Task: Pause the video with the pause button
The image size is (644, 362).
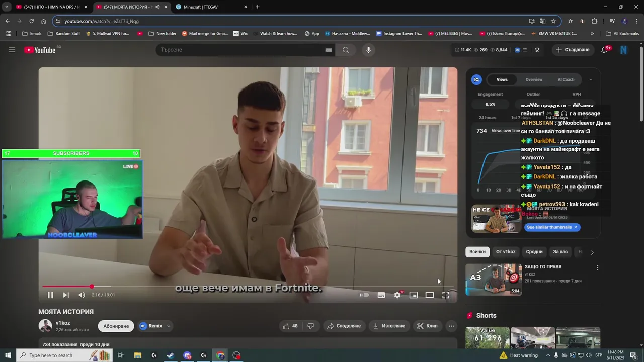Action: pos(50,295)
